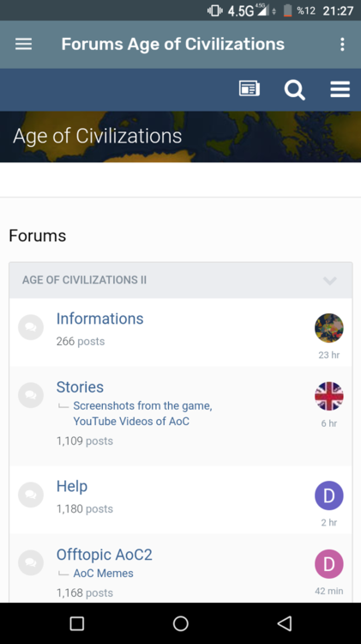This screenshot has height=644, width=361.
Task: Tap the Android back navigation button
Action: point(285,623)
